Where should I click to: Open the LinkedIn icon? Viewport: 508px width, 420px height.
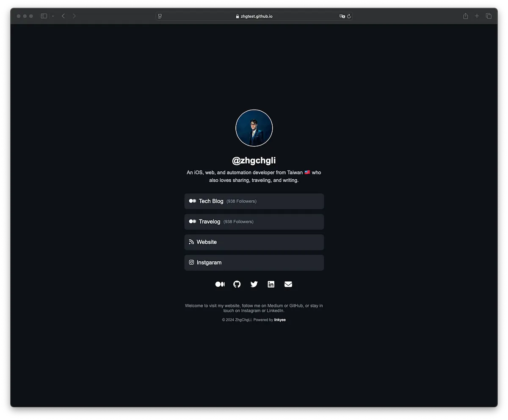pyautogui.click(x=271, y=284)
